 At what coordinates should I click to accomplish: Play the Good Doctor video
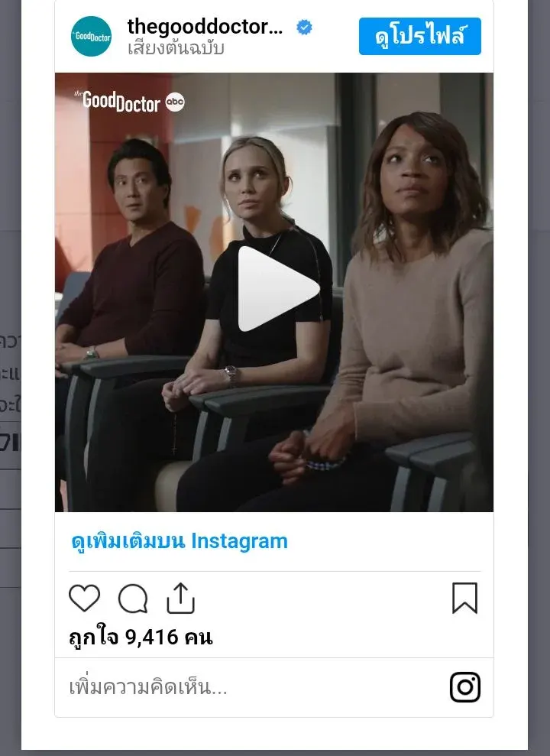click(x=279, y=289)
